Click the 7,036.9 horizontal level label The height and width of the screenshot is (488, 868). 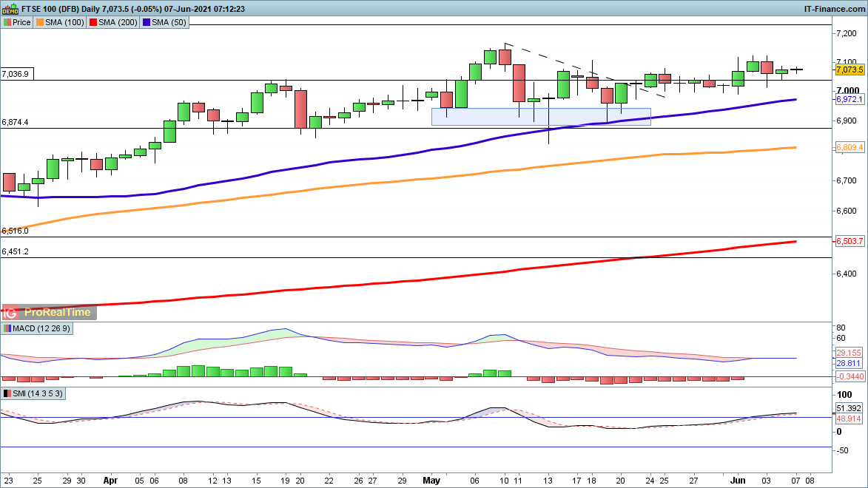tap(16, 74)
